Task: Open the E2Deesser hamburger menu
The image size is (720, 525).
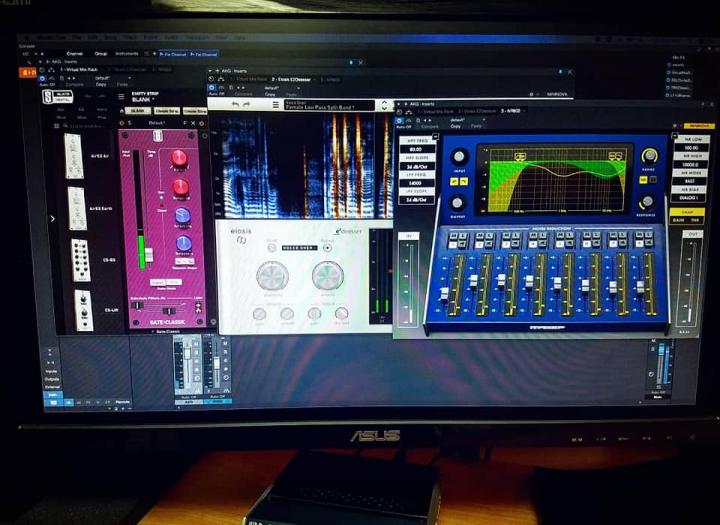Action: (x=276, y=105)
